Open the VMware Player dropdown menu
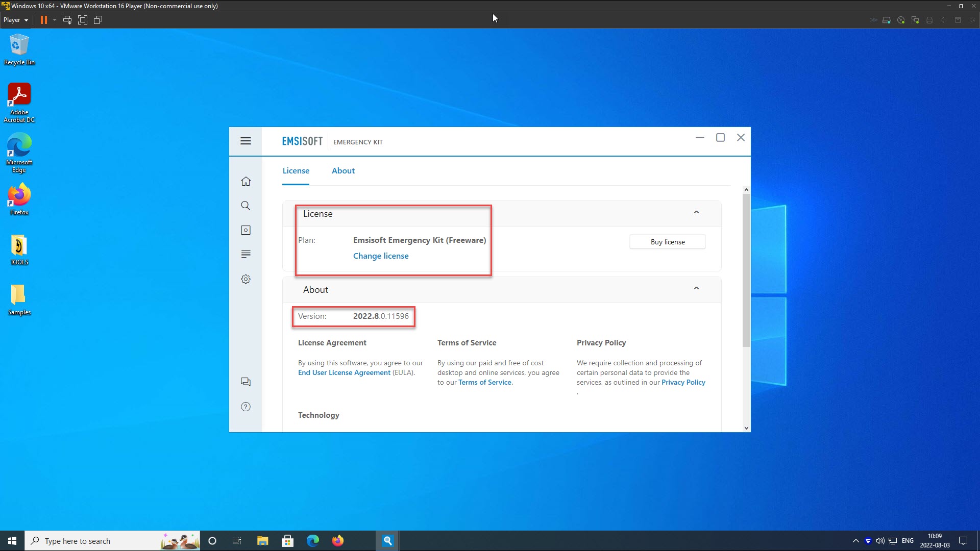Image resolution: width=980 pixels, height=551 pixels. coord(16,20)
